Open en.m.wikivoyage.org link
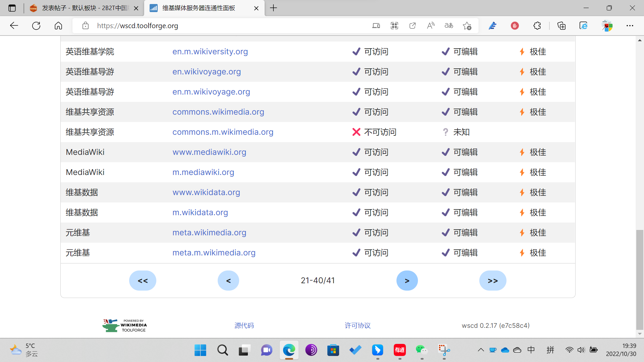Image resolution: width=644 pixels, height=362 pixels. click(211, 92)
